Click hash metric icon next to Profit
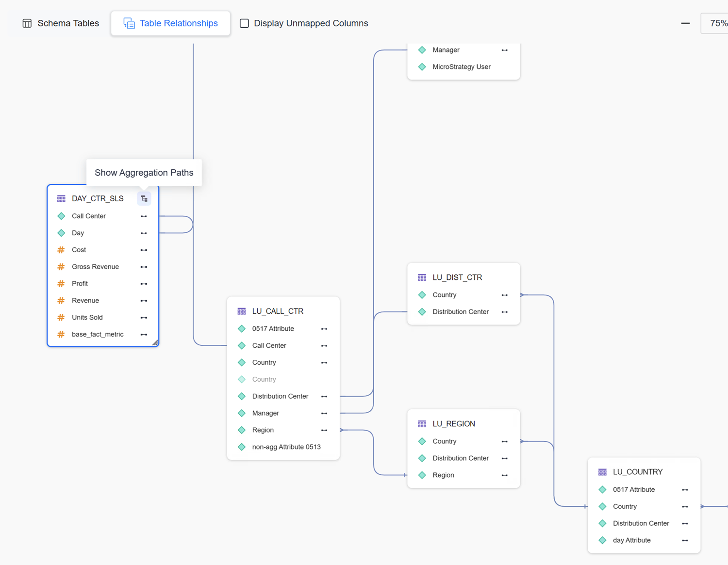This screenshot has height=565, width=728. point(61,284)
